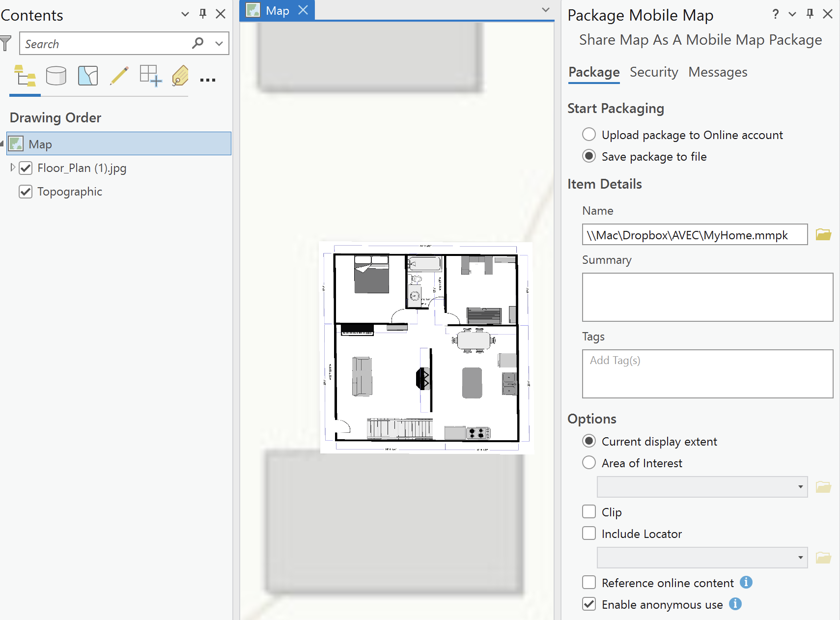Image resolution: width=840 pixels, height=620 pixels.
Task: Open List By Labeling tag icon
Action: pos(180,76)
